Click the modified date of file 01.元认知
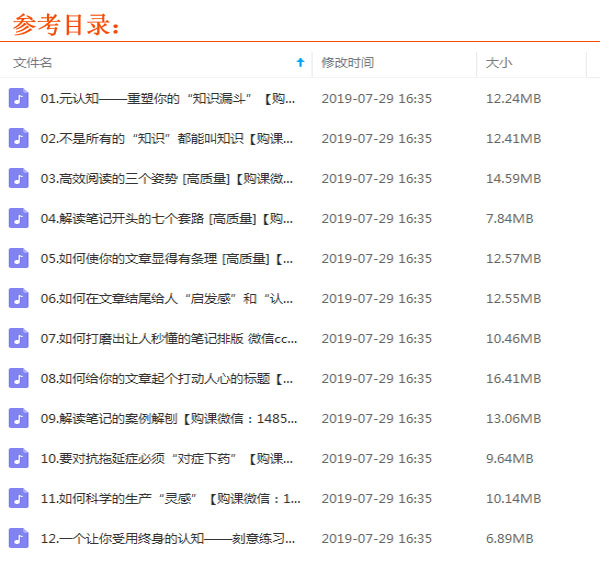 tap(376, 98)
